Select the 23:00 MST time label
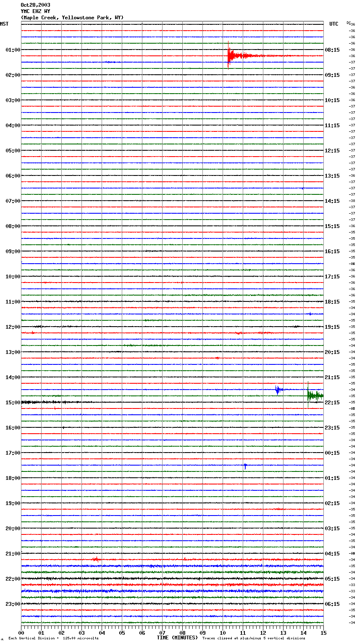357x644 pixels. (13, 604)
